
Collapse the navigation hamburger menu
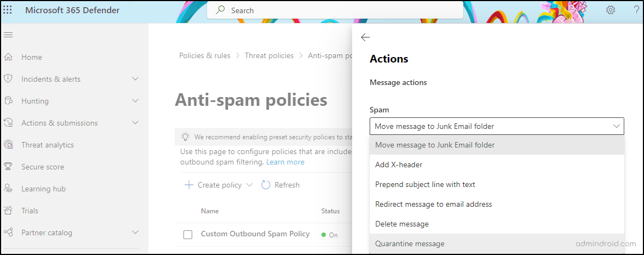tap(8, 35)
